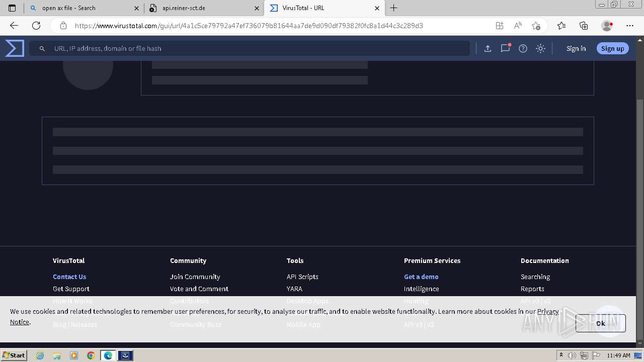The image size is (644, 362).
Task: Open the Windows Start button
Action: 14,355
